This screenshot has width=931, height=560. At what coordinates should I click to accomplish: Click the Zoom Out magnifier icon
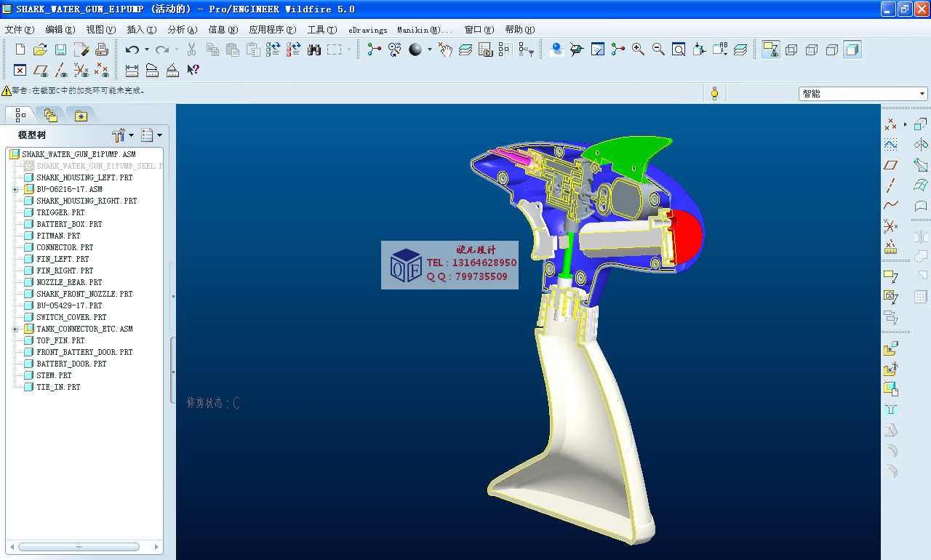click(659, 49)
